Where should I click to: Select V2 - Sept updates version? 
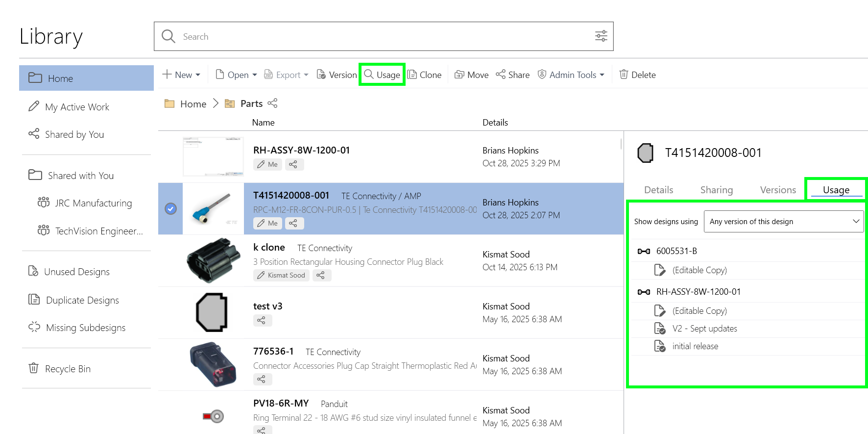point(704,329)
